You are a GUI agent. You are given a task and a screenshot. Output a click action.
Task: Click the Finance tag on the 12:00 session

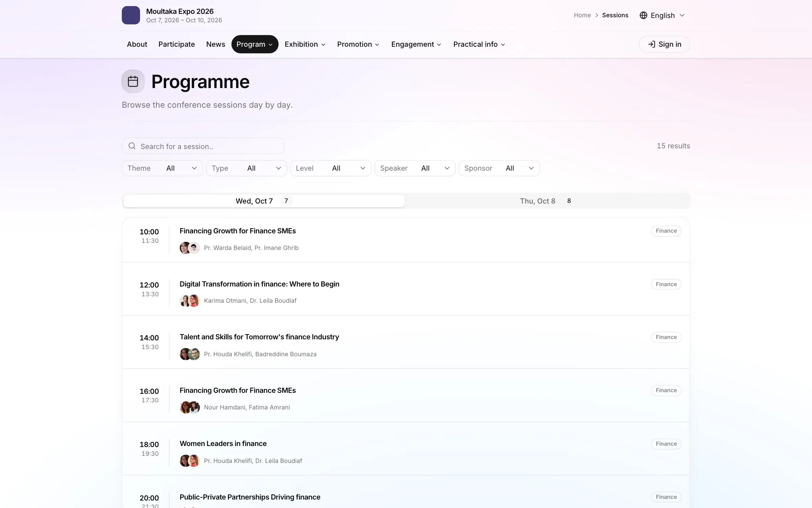666,284
